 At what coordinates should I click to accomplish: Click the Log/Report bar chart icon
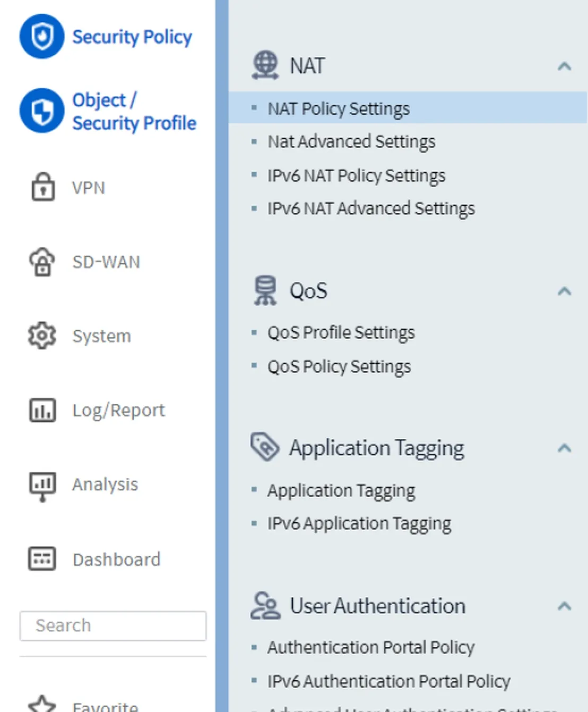tap(42, 410)
